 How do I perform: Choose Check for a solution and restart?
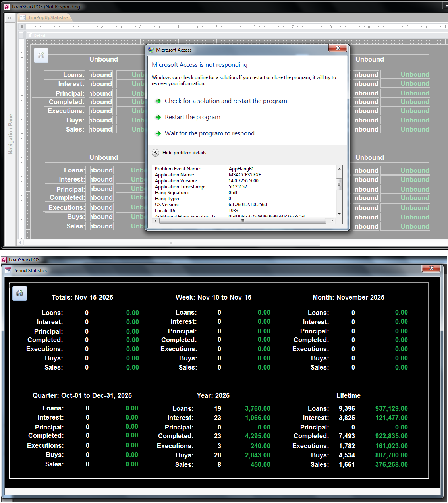pyautogui.click(x=226, y=101)
